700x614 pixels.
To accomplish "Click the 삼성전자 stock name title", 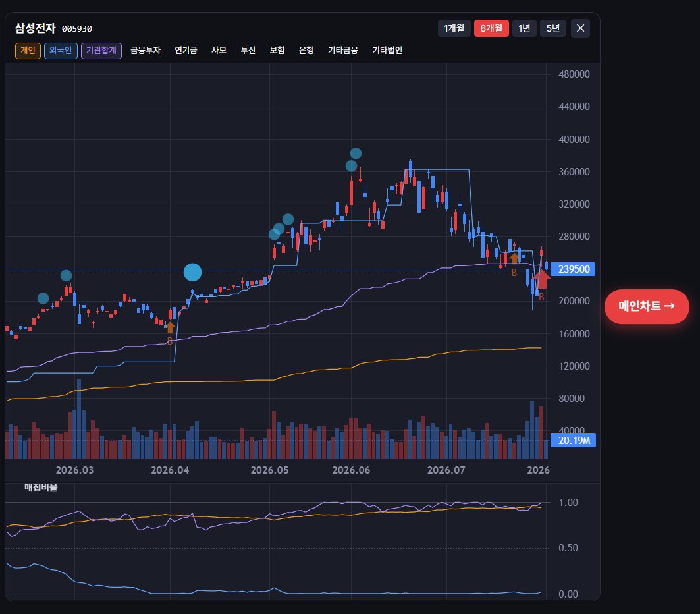I will click(35, 28).
